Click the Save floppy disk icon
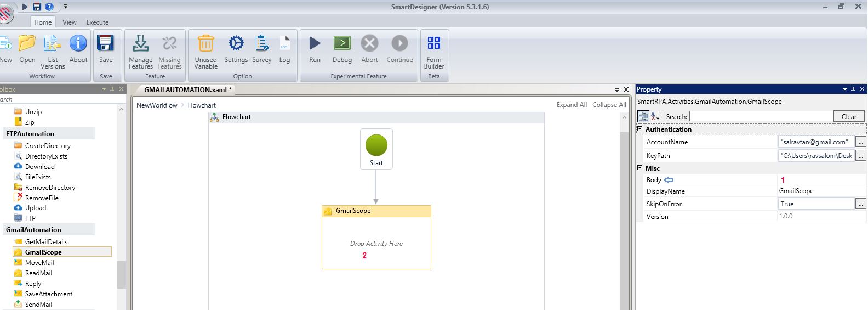 point(105,43)
